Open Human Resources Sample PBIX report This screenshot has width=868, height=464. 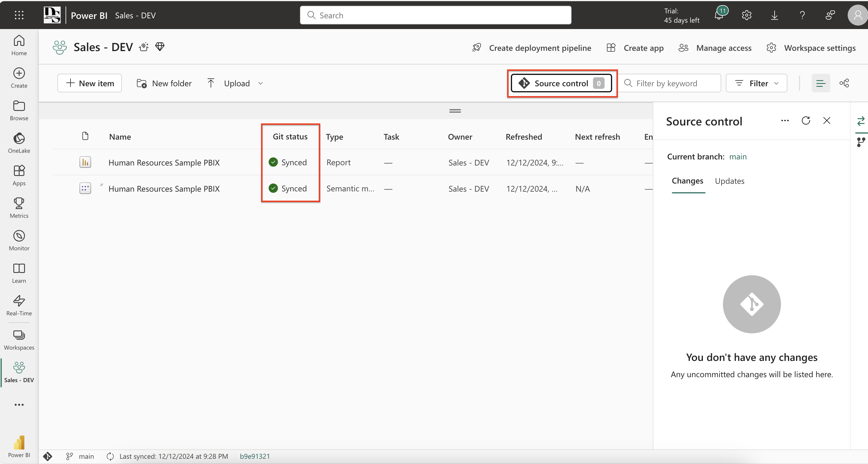click(x=164, y=163)
